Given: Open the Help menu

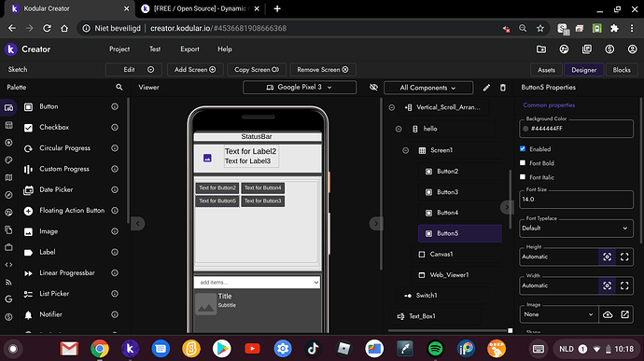Looking at the screenshot, I should 225,49.
